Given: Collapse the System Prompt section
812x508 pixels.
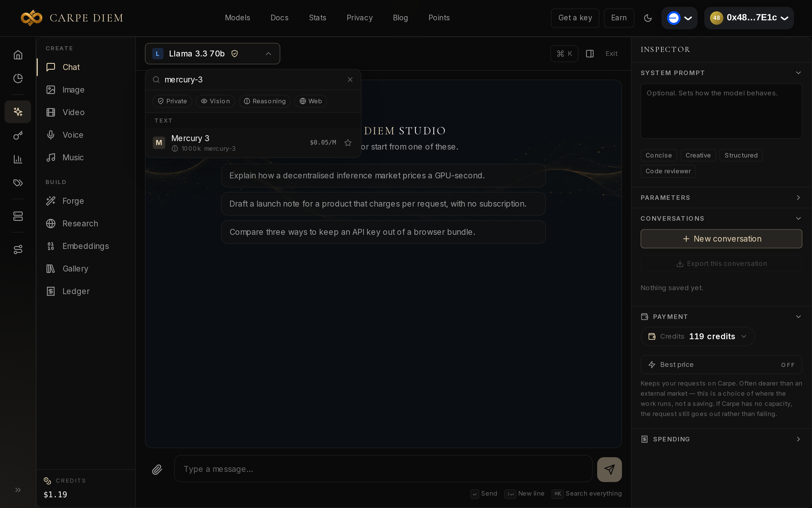Looking at the screenshot, I should tap(721, 73).
